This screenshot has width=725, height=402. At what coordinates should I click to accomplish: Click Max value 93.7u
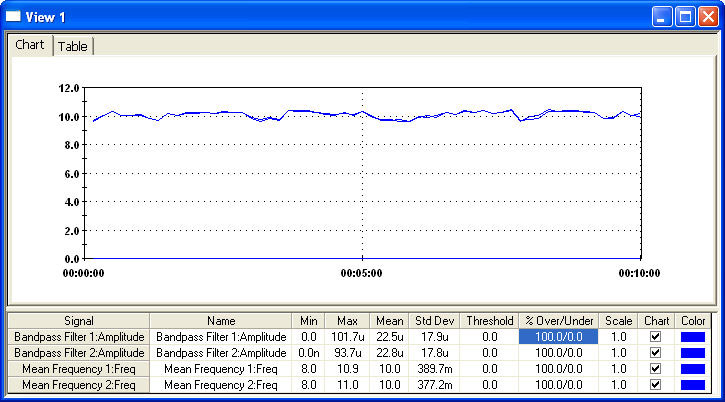pos(347,353)
